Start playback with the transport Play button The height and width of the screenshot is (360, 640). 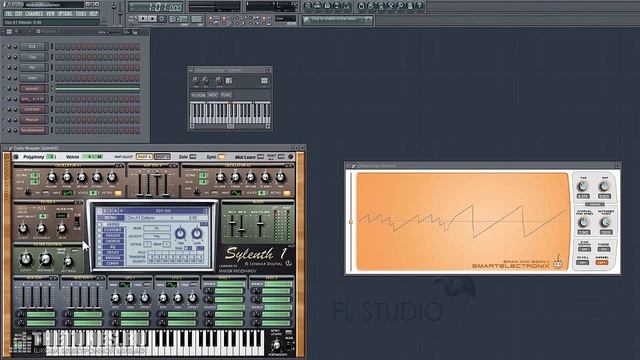[142, 19]
